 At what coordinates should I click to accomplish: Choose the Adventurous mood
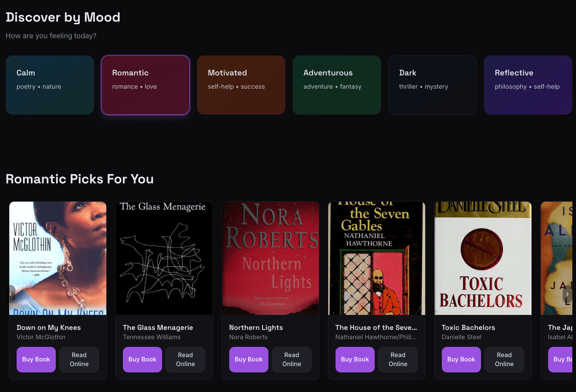(x=336, y=85)
